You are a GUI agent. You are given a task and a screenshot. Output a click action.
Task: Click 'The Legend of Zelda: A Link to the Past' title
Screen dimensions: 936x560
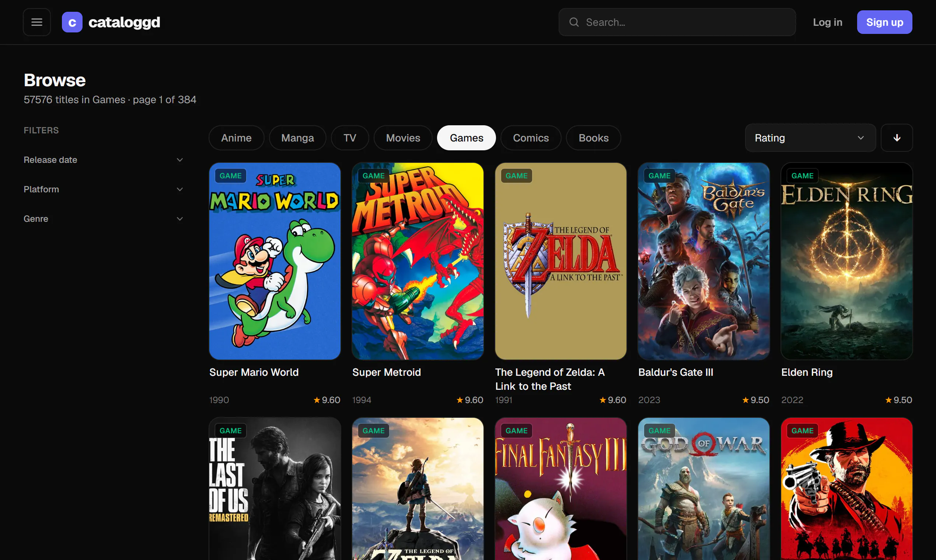coord(549,379)
